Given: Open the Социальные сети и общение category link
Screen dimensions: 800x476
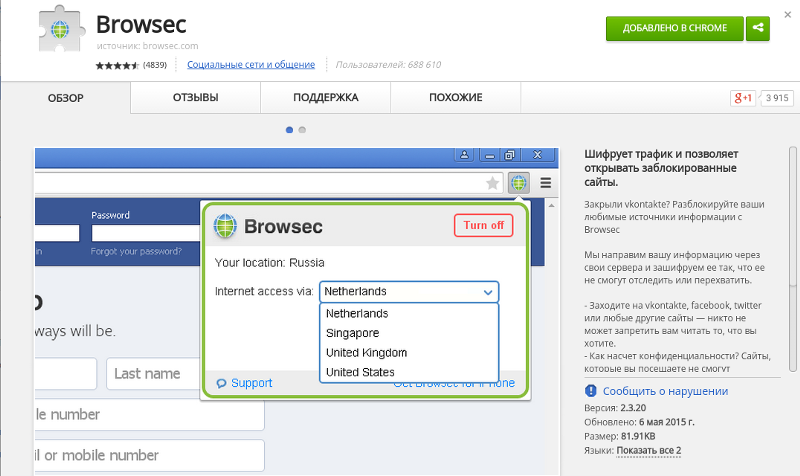Looking at the screenshot, I should 251,64.
